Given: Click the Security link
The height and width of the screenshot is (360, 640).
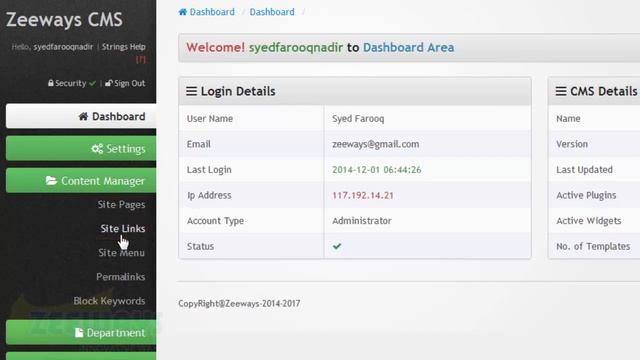Looking at the screenshot, I should (x=71, y=83).
